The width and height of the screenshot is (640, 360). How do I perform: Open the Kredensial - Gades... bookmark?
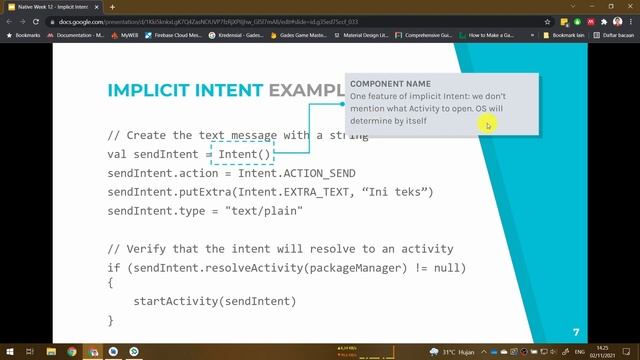click(x=236, y=36)
